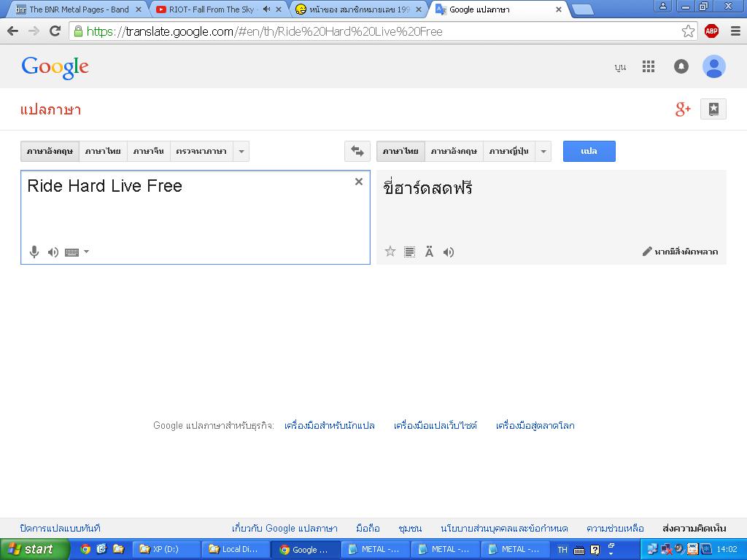Viewport: 747px width, 560px height.
Task: Open ความช่วยเหลือ help link
Action: [615, 528]
